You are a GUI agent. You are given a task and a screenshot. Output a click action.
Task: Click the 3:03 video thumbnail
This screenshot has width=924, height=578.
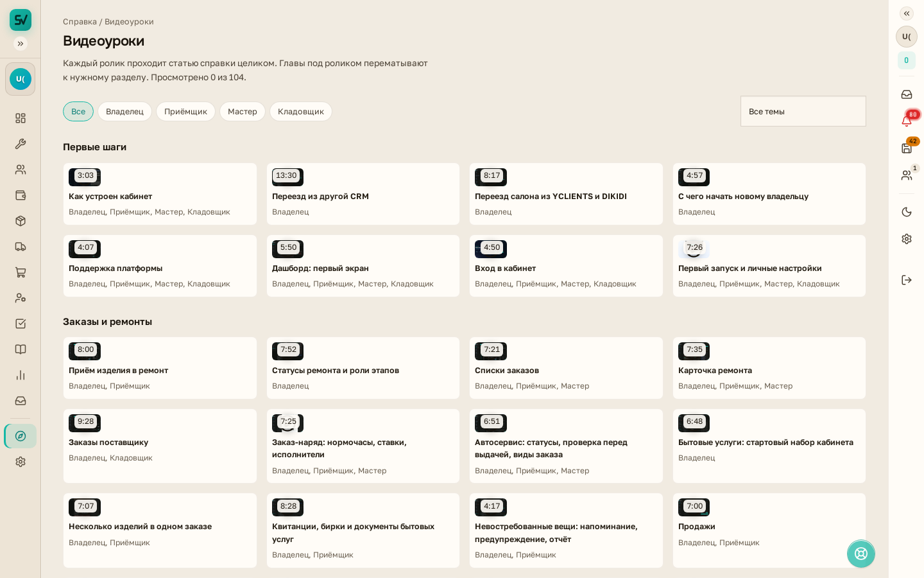click(x=85, y=177)
